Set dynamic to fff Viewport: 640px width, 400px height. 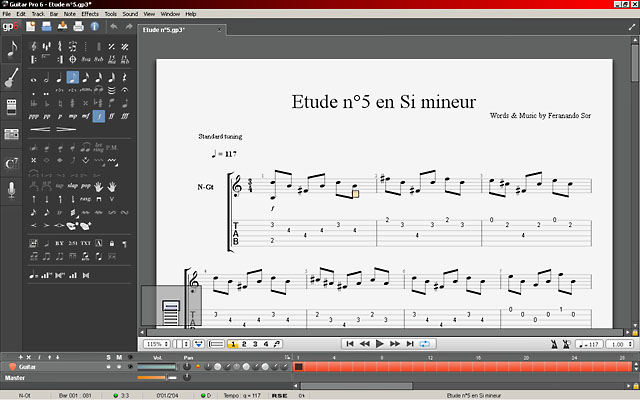pyautogui.click(x=124, y=116)
